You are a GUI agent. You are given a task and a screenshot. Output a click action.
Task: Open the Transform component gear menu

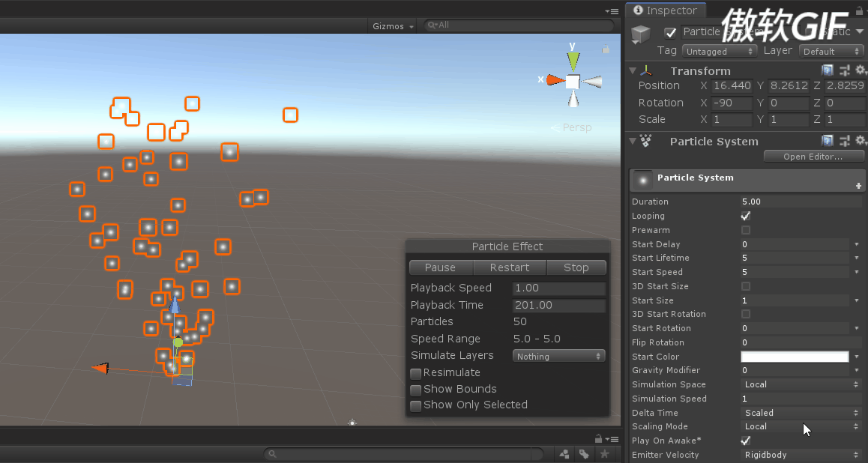[x=861, y=70]
